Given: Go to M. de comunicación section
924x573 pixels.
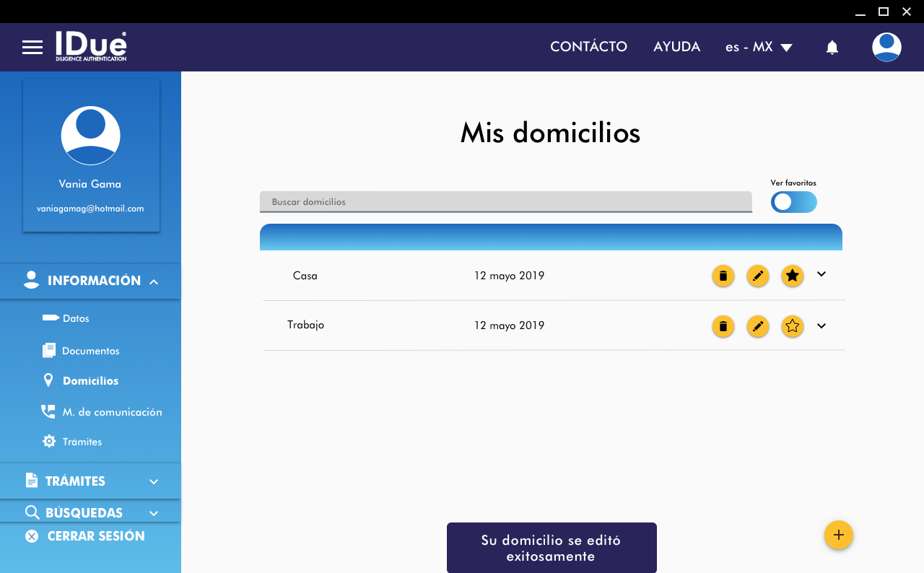Looking at the screenshot, I should (x=111, y=412).
